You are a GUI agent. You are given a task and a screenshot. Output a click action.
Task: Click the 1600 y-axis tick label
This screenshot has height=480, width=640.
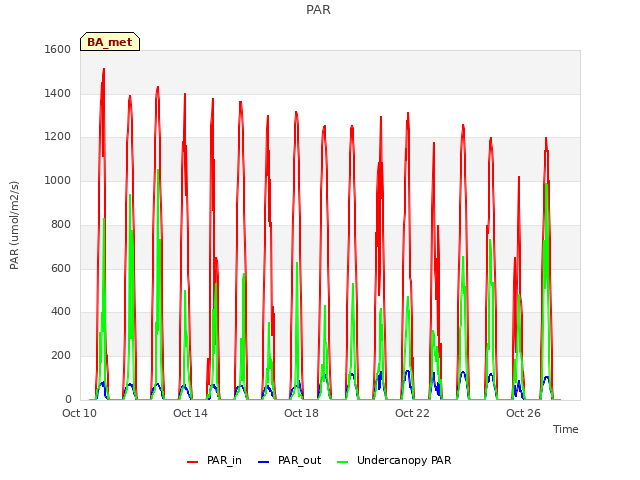58,49
